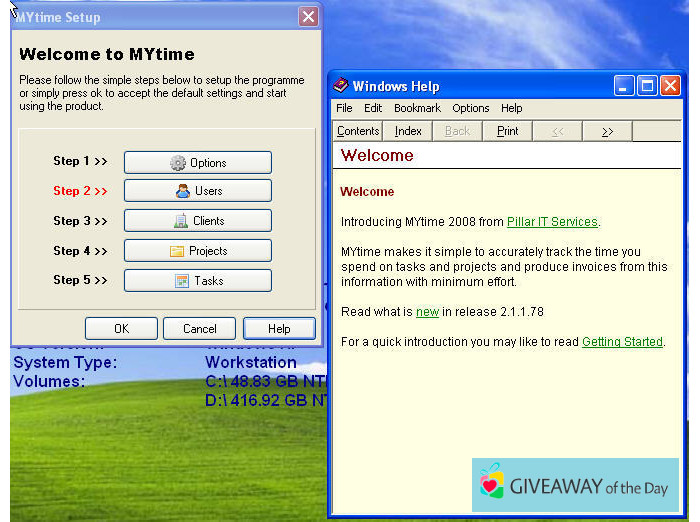Image resolution: width=700 pixels, height=522 pixels.
Task: Open the File menu in Windows Help
Action: coord(344,108)
